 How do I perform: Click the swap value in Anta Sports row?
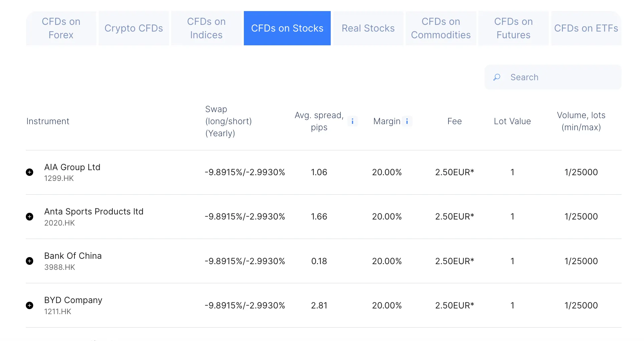coord(245,216)
